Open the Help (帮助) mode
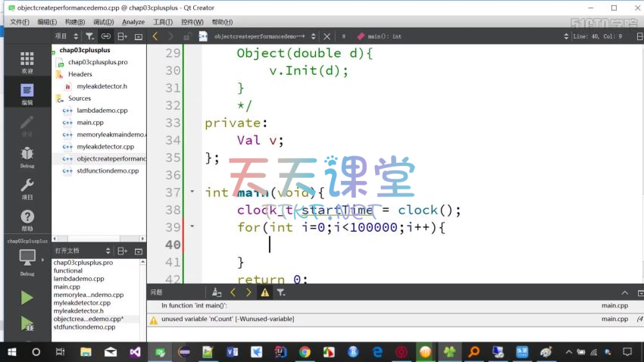Screen dimensions: 644x362 [27, 220]
